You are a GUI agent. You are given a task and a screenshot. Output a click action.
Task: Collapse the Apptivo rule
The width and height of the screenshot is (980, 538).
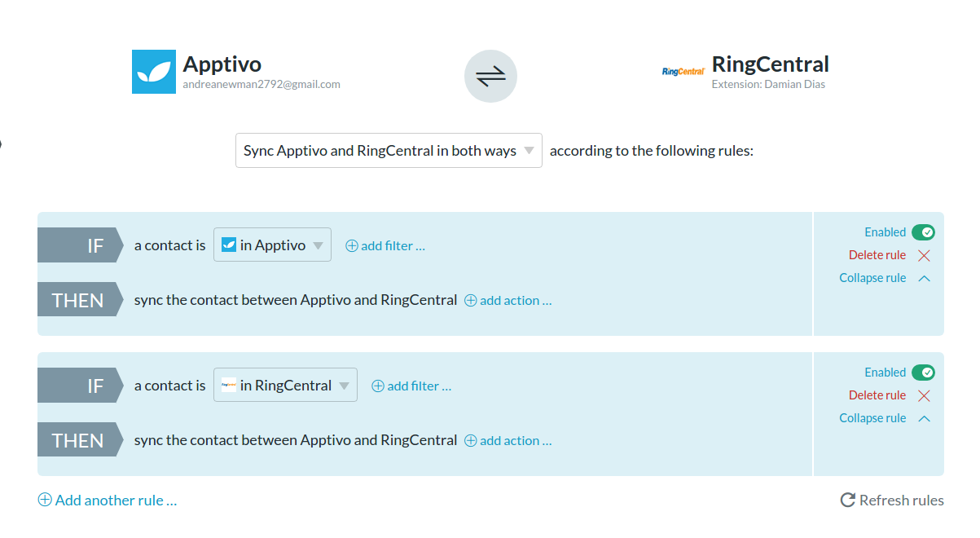(x=885, y=278)
